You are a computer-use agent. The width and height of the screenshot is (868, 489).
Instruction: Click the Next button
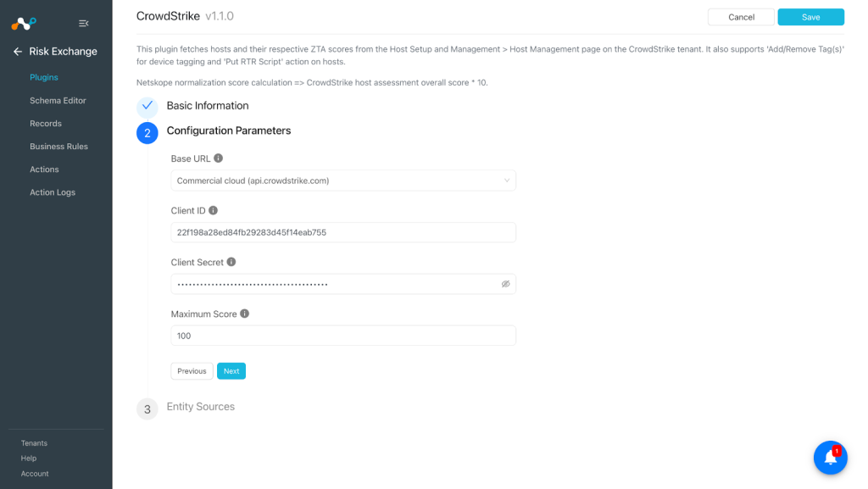(x=231, y=371)
